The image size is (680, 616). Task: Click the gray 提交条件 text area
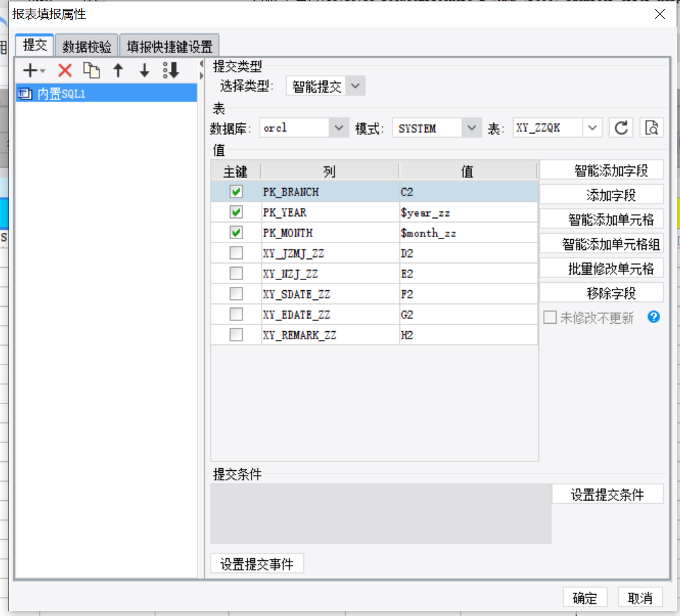coord(381,514)
